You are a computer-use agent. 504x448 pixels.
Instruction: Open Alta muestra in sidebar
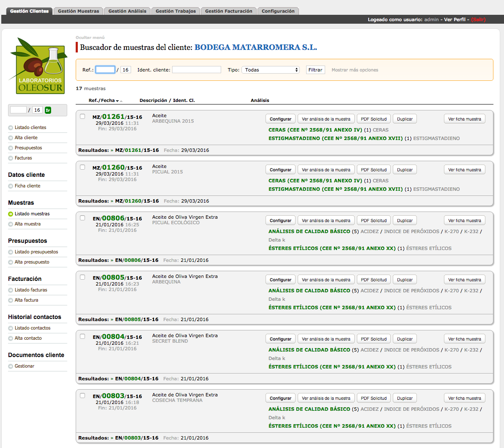[27, 224]
